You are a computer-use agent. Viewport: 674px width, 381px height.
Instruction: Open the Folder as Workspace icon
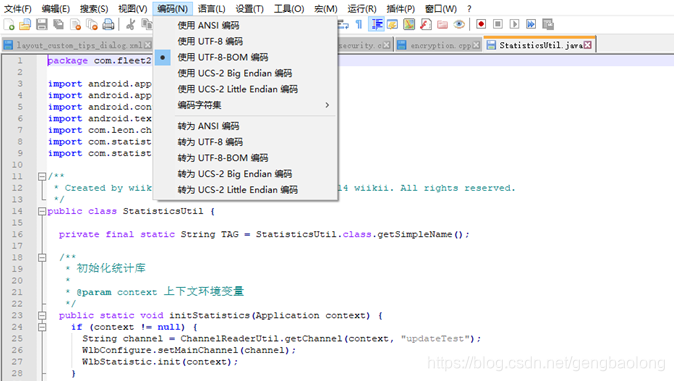click(x=442, y=25)
